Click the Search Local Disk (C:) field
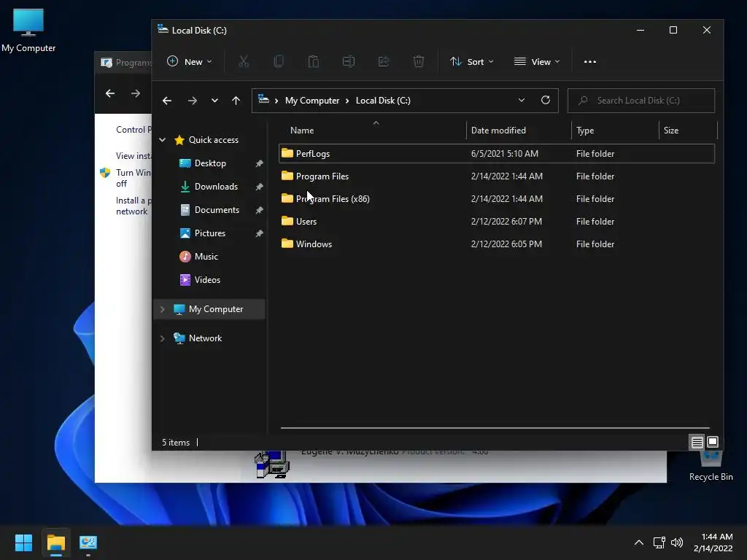 pos(641,101)
